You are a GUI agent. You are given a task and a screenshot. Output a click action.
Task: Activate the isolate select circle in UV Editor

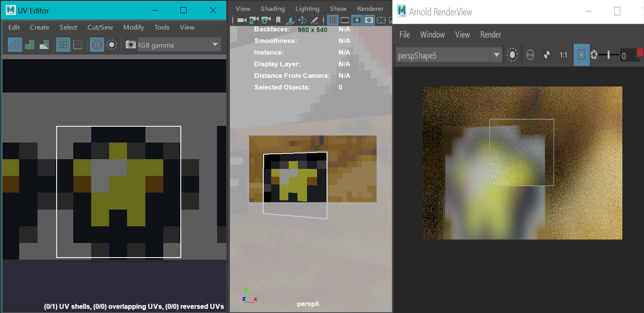(x=112, y=45)
